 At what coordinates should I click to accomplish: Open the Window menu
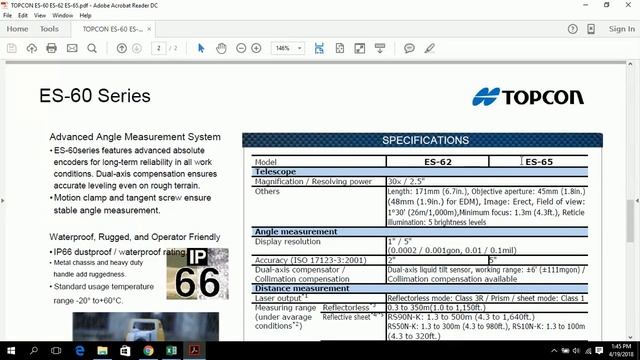[62, 16]
